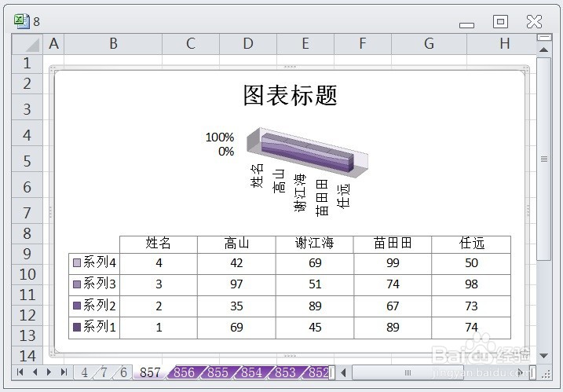Click the 系列2 legend color key

coord(77,306)
